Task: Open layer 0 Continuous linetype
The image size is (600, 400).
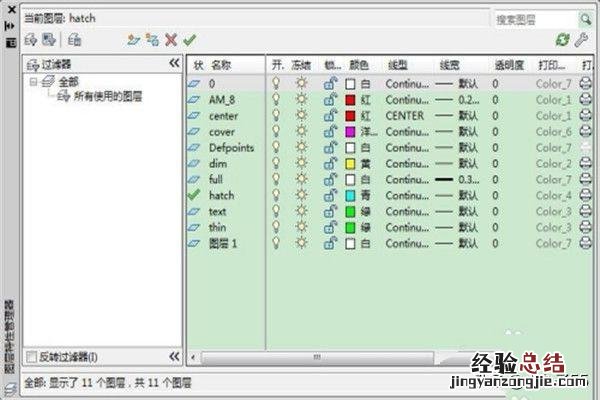Action: [x=407, y=83]
